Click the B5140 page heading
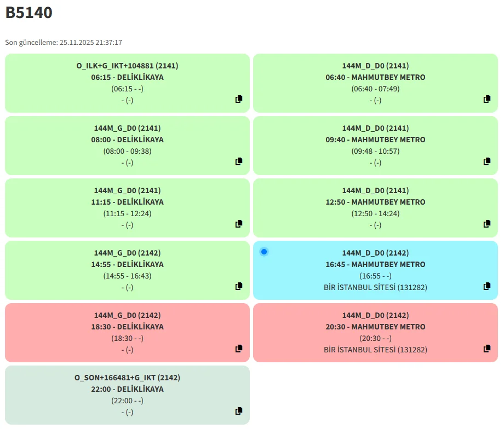 (29, 13)
